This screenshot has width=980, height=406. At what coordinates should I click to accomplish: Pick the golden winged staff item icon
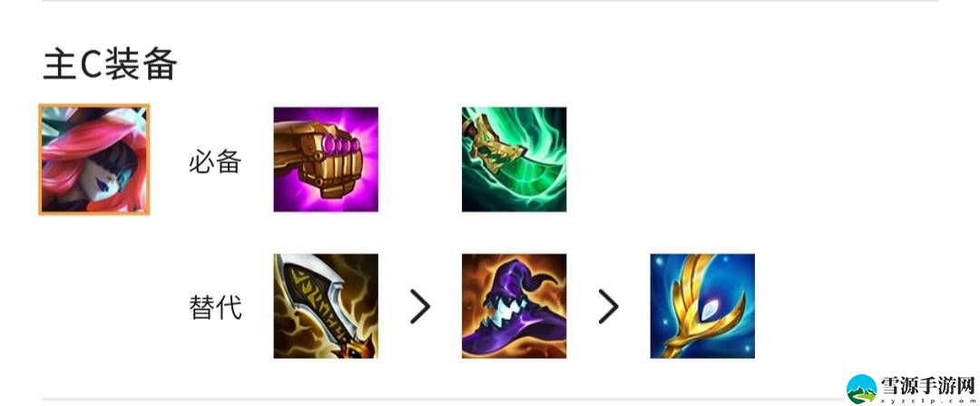point(702,306)
